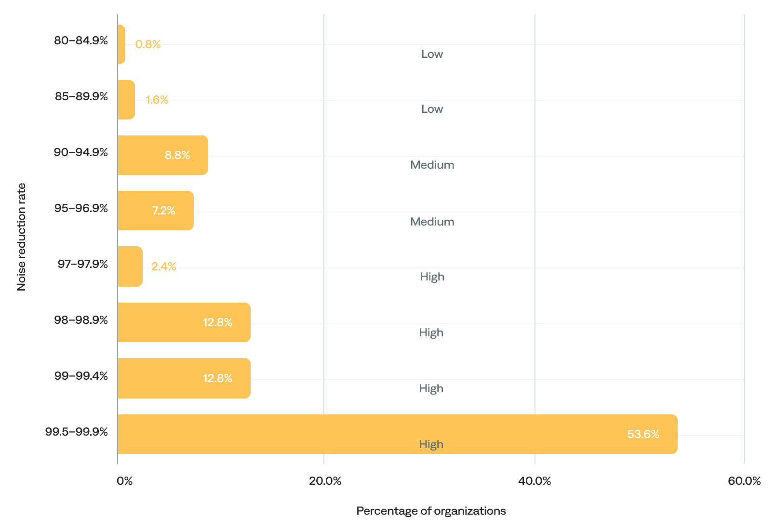The height and width of the screenshot is (532, 776).
Task: Select the 0.8% value label
Action: (x=148, y=44)
